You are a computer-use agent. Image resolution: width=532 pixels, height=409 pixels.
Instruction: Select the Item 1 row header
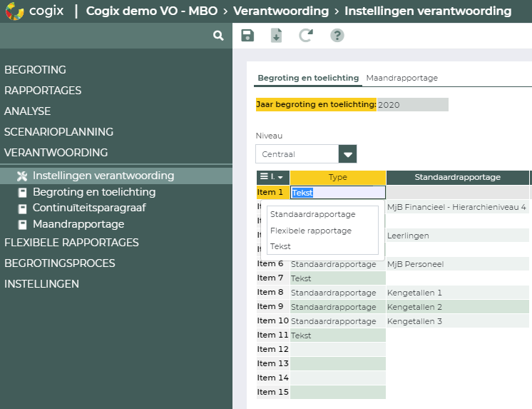tap(273, 192)
